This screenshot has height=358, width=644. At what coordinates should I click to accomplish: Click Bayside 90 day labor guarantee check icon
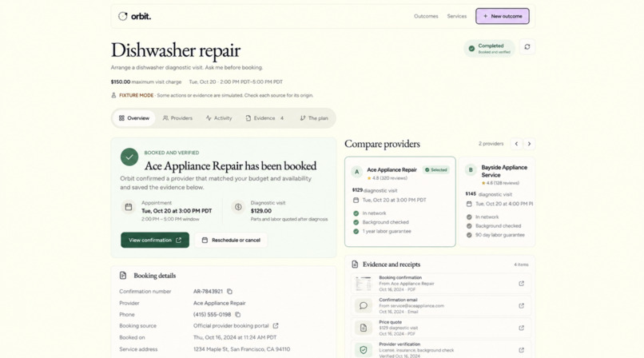[469, 235]
